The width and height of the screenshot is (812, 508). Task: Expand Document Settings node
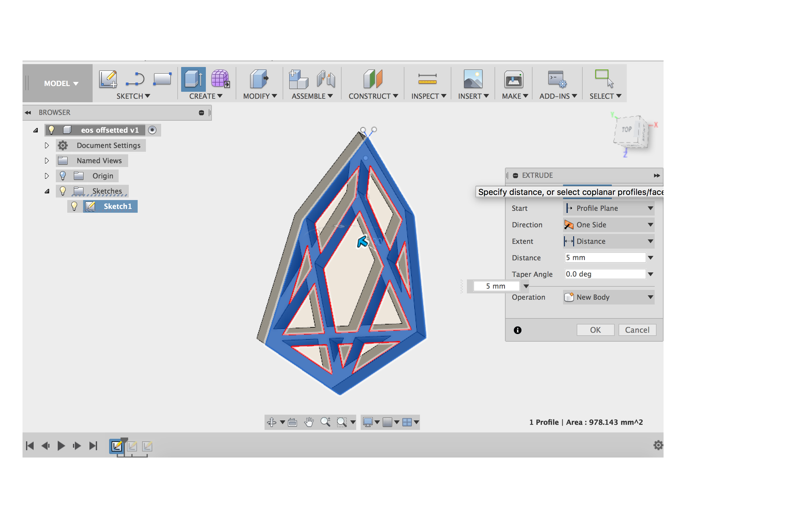click(47, 145)
